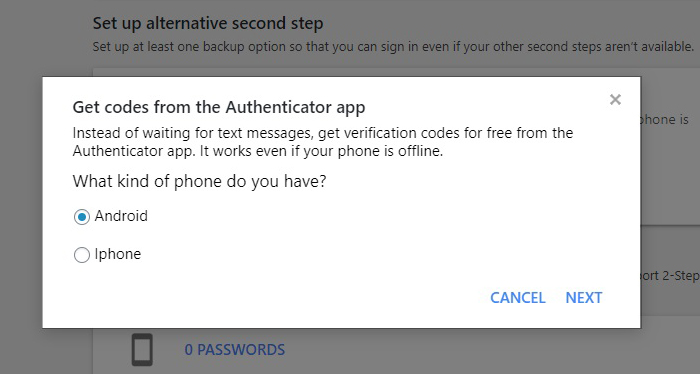Screen dimensions: 700x374
Task: Select the Android radio button
Action: click(82, 217)
